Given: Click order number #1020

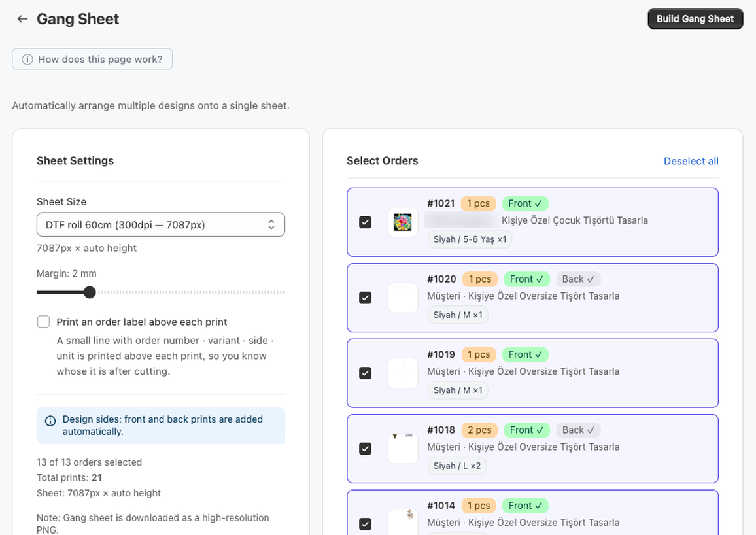Looking at the screenshot, I should click(x=441, y=279).
